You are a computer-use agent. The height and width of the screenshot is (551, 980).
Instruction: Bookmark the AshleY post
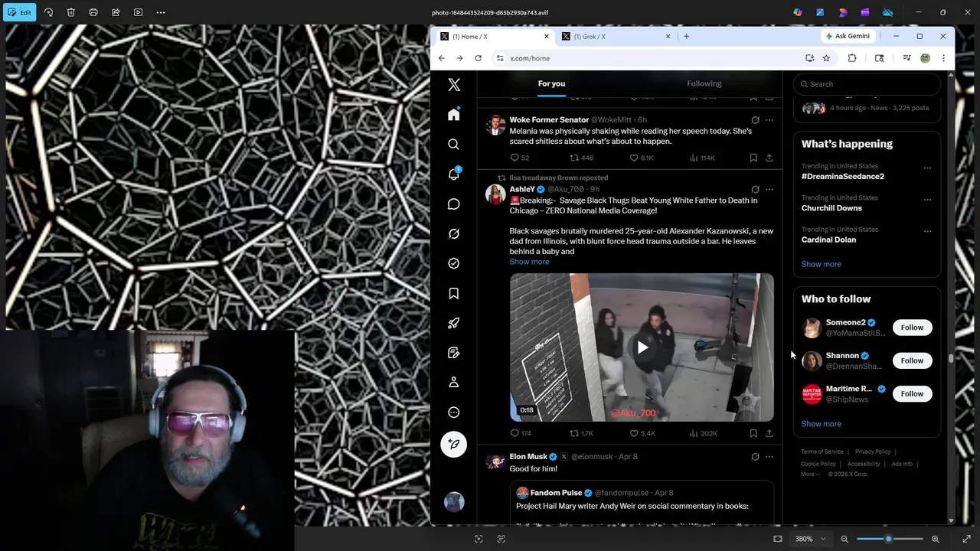[753, 433]
